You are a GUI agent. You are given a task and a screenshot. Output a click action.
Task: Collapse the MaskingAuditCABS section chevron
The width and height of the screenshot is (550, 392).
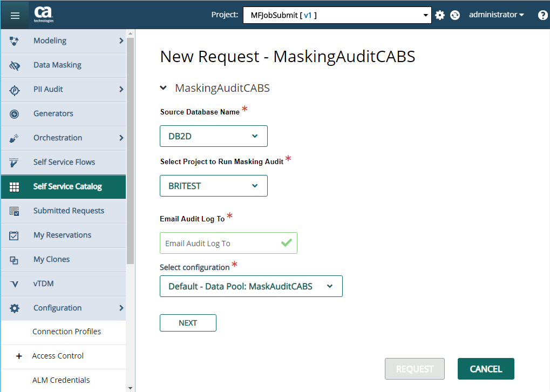[164, 87]
